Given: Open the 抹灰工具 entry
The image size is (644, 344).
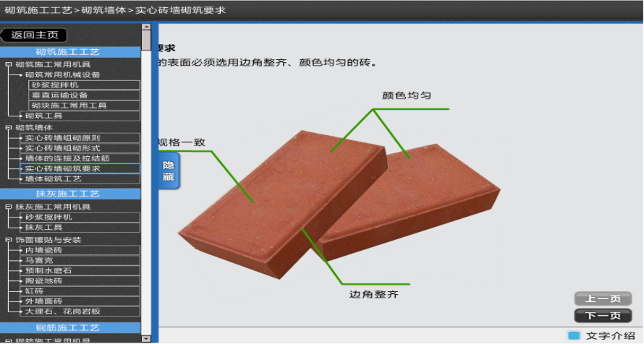Looking at the screenshot, I should coord(80,227).
